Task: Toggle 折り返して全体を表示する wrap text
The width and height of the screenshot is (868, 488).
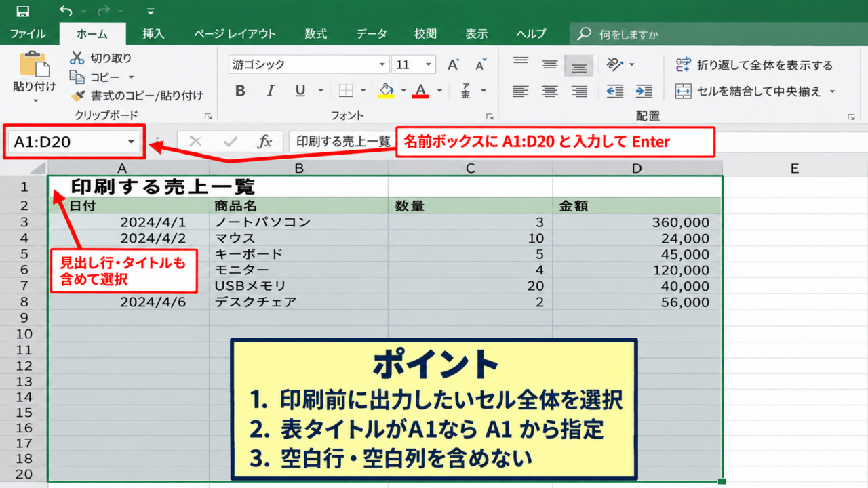Action: click(754, 65)
